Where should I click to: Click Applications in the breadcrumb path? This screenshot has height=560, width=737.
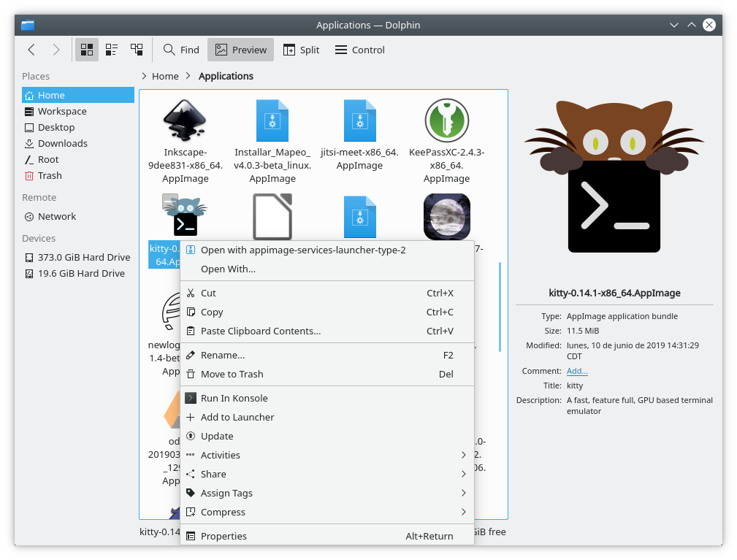coord(226,76)
